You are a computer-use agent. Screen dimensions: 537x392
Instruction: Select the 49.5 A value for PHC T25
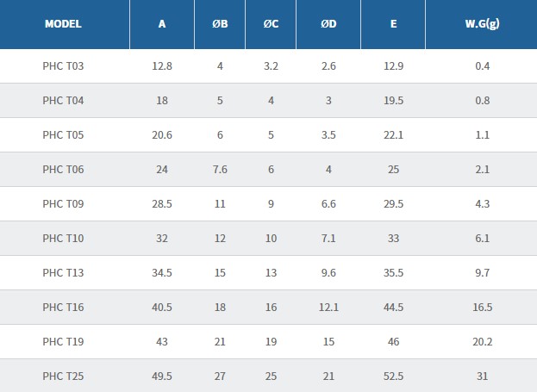coord(162,376)
